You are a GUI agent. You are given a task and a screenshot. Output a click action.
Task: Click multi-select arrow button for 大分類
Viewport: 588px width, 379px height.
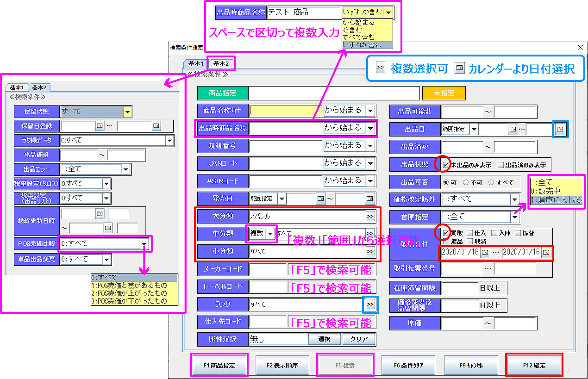coord(370,216)
